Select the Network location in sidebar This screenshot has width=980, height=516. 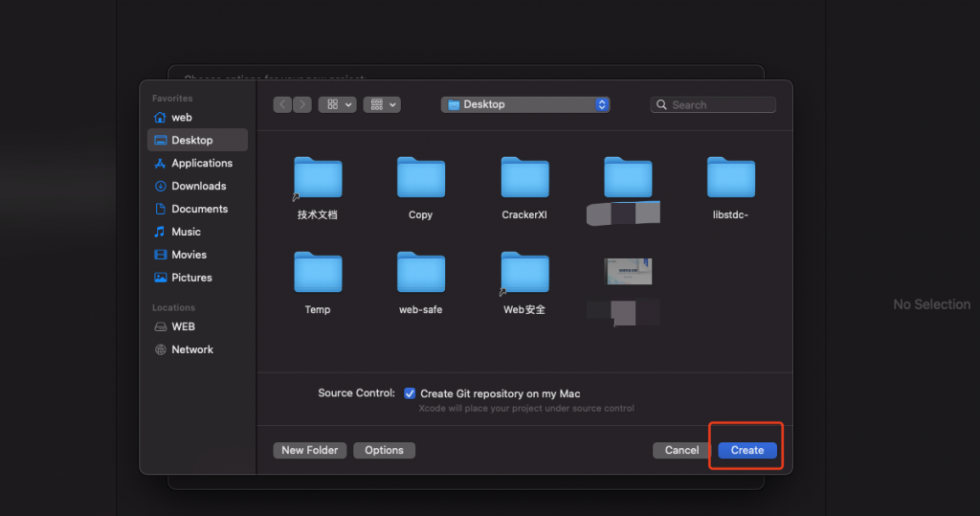point(191,349)
